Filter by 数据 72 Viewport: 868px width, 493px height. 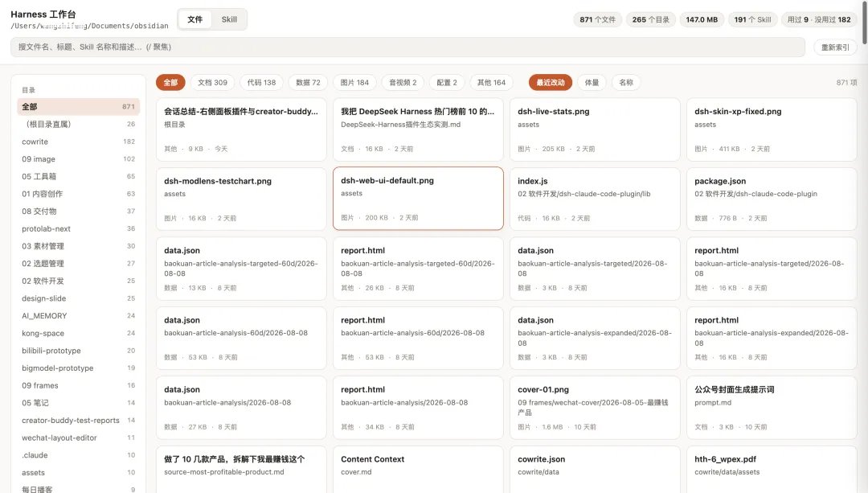[308, 83]
